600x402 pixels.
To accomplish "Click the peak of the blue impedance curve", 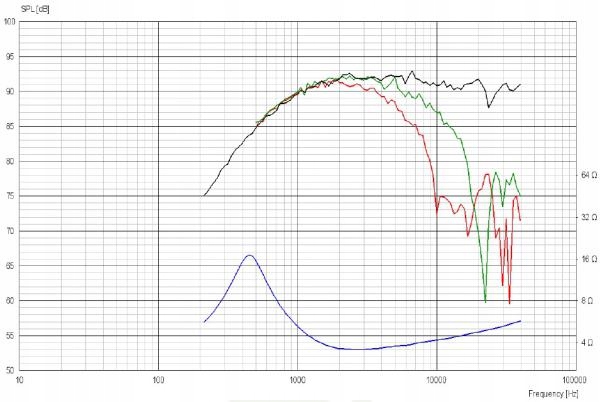I will 249,255.
